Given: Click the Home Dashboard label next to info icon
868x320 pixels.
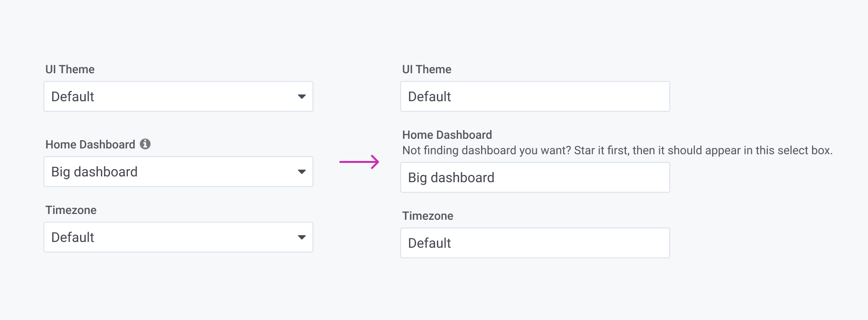Looking at the screenshot, I should [x=90, y=145].
